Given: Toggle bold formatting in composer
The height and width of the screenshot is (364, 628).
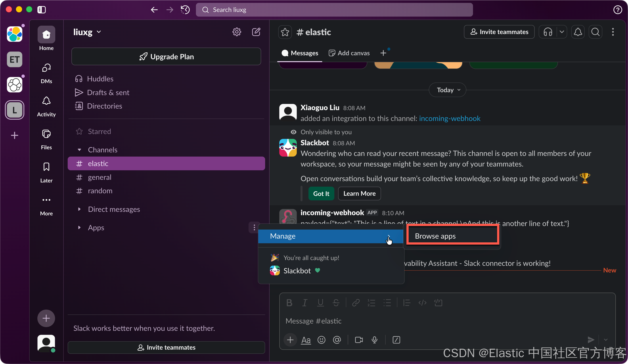Looking at the screenshot, I should [289, 303].
